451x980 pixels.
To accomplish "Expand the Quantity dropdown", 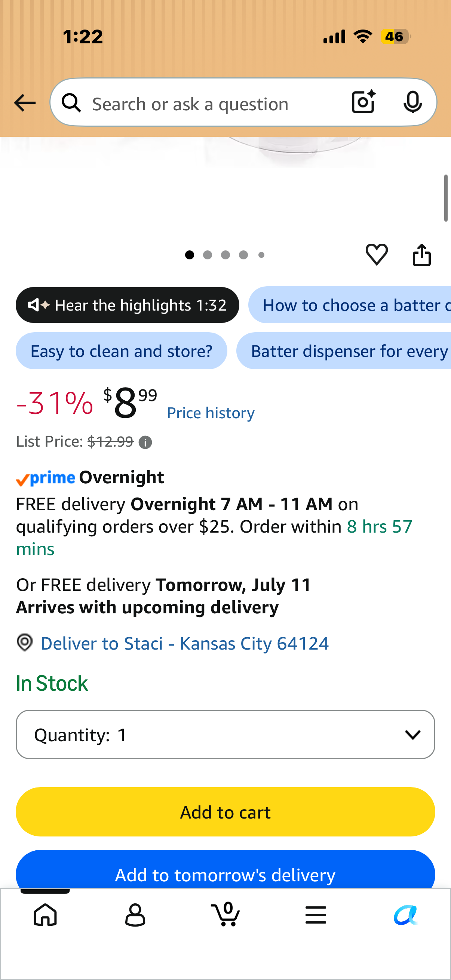I will pos(225,734).
